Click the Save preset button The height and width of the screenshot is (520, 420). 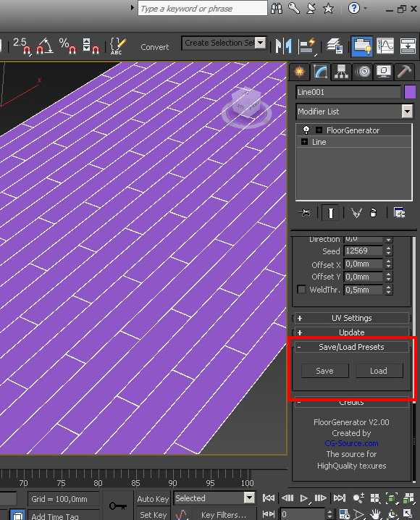(x=325, y=371)
